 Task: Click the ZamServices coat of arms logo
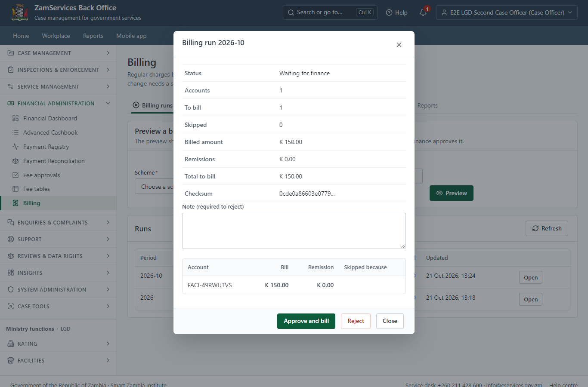pyautogui.click(x=20, y=12)
